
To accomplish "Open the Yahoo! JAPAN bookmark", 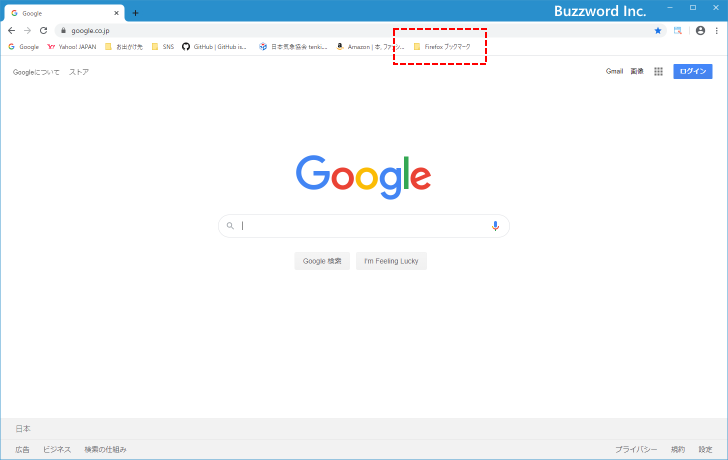I will [x=72, y=47].
